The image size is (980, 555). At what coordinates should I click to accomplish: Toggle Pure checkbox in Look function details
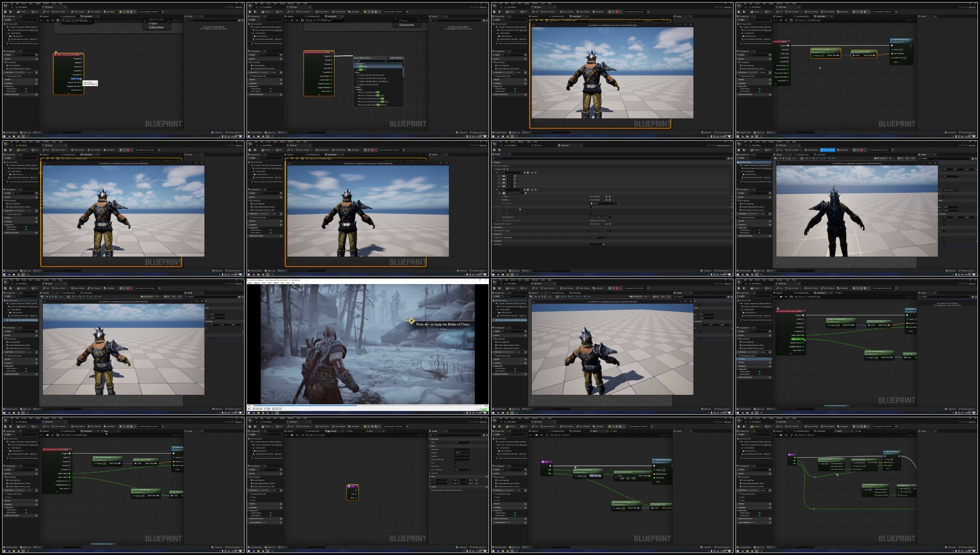click(x=455, y=463)
